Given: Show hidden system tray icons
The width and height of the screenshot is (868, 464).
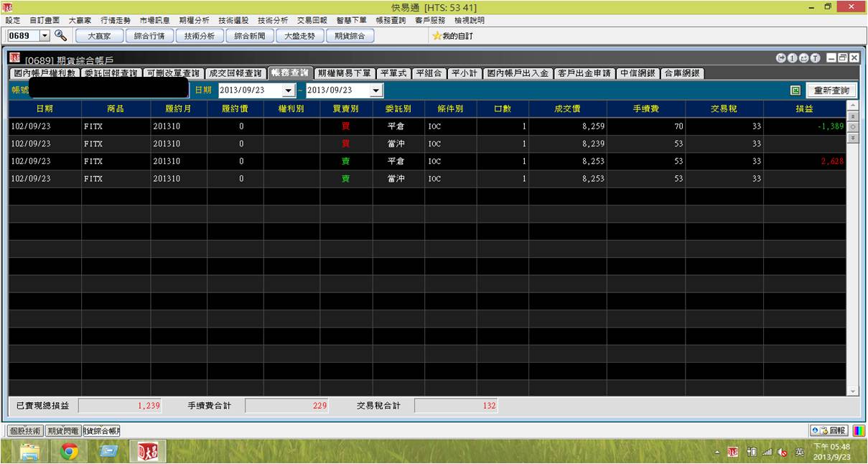Looking at the screenshot, I should (717, 452).
